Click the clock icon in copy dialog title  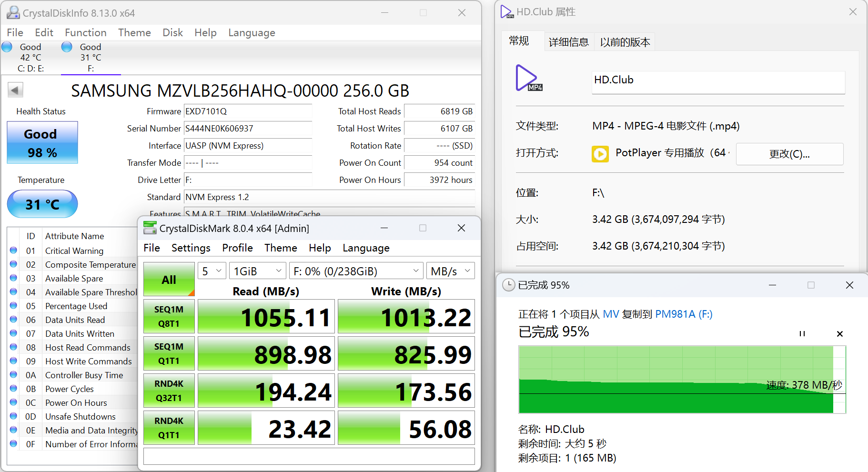(509, 285)
